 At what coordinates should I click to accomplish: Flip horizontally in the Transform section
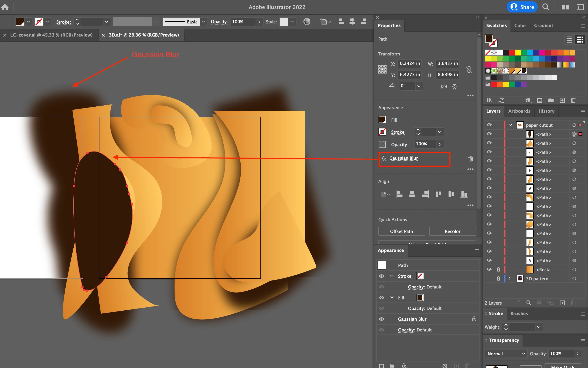444,86
